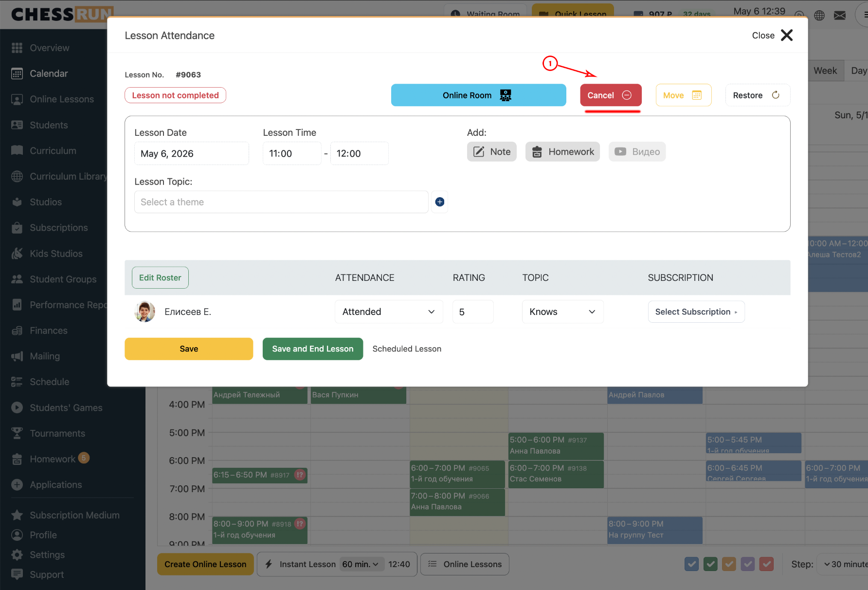This screenshot has width=868, height=590.
Task: Click the Profile user icon
Action: (x=17, y=535)
